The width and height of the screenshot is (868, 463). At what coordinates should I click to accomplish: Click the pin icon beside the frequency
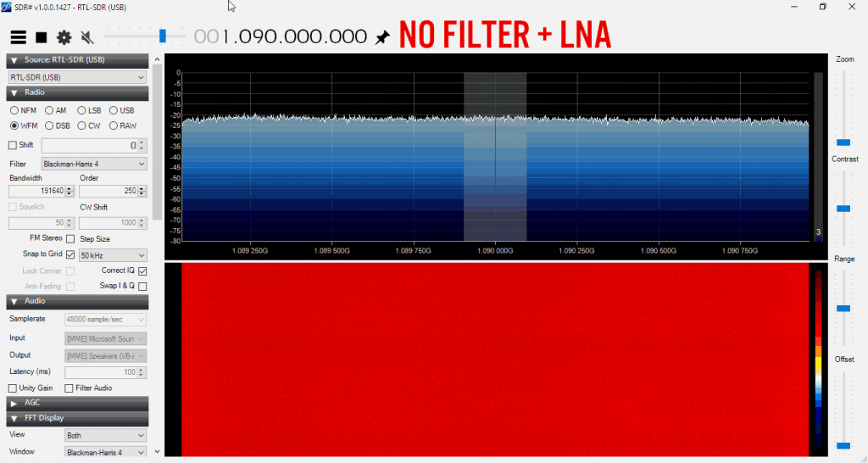coord(383,37)
